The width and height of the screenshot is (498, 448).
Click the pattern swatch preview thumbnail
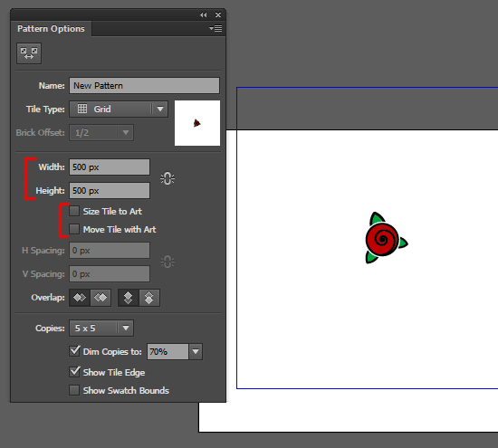point(197,123)
